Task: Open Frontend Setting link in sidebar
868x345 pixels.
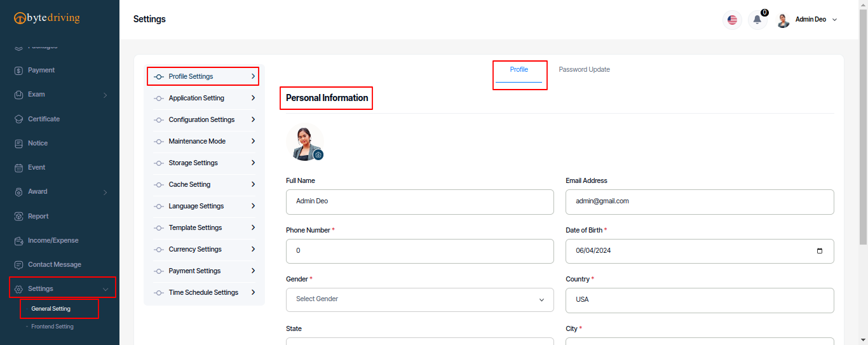Action: point(52,327)
